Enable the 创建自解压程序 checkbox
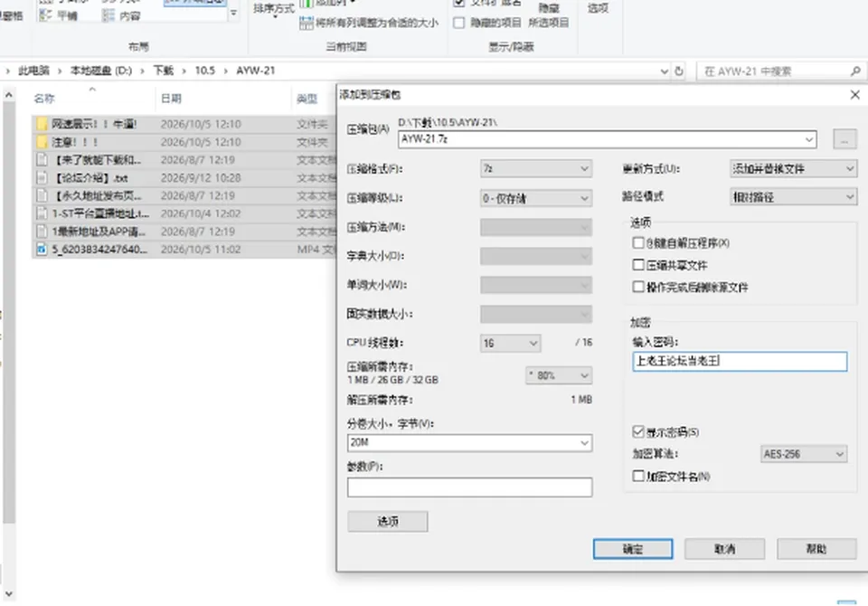Viewport: 868px width, 606px height. [x=638, y=242]
